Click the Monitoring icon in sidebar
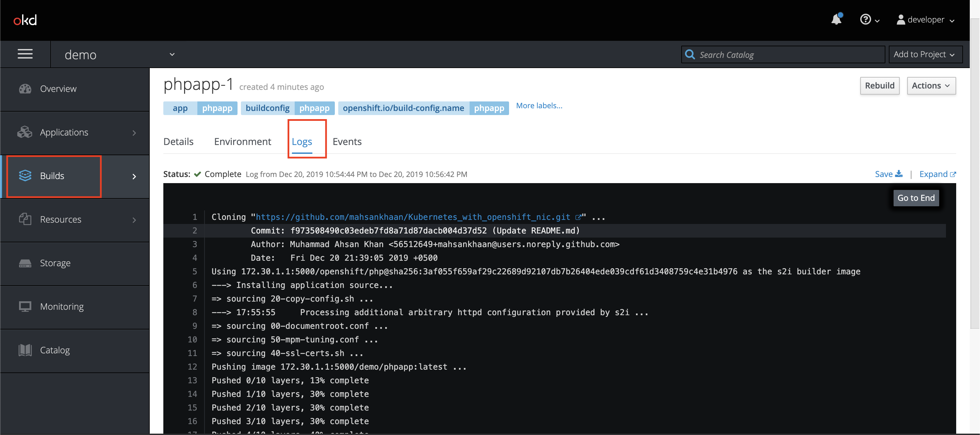980x435 pixels. 25,306
